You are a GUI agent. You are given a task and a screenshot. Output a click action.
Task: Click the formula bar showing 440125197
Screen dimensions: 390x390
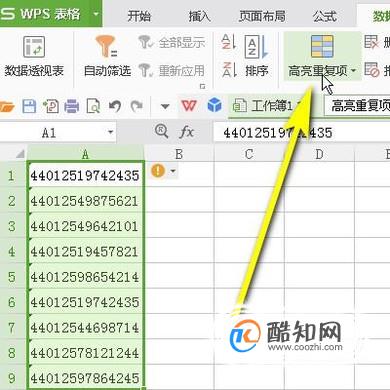point(302,133)
